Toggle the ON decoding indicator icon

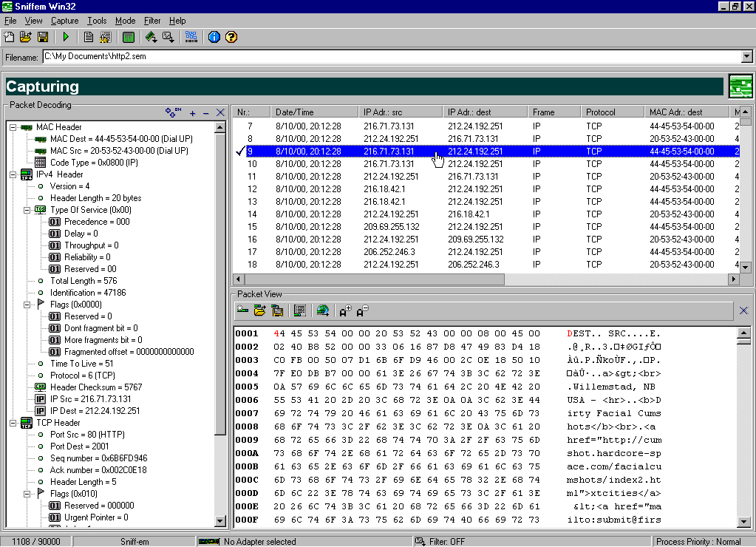[173, 112]
